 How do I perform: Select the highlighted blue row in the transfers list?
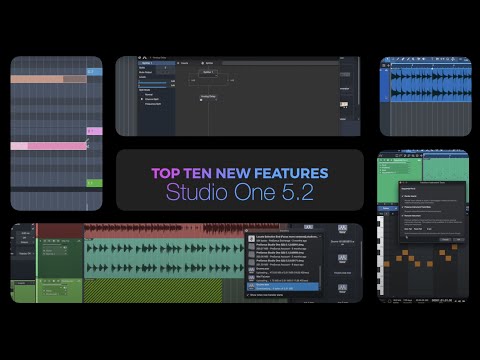pyautogui.click(x=283, y=287)
